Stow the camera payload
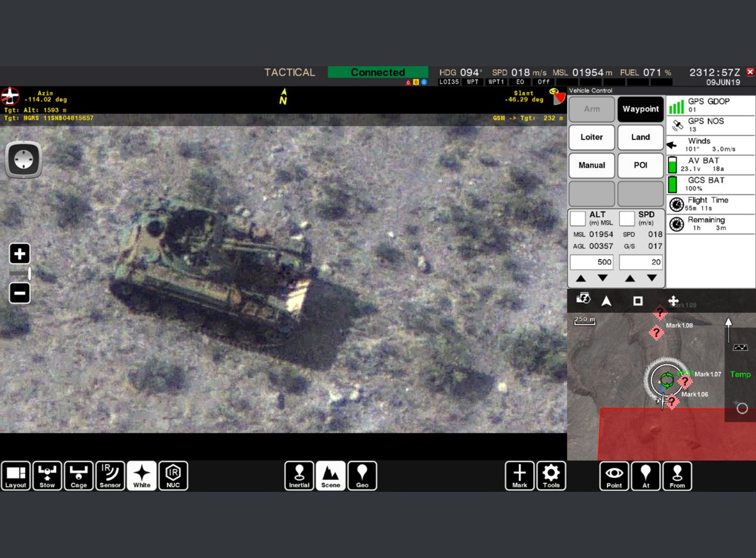 tap(47, 476)
